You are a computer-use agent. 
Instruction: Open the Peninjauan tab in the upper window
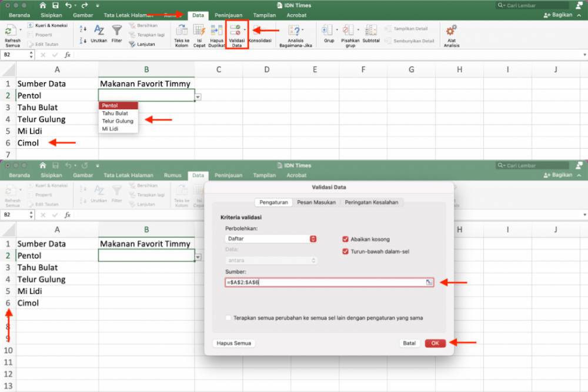pos(228,15)
